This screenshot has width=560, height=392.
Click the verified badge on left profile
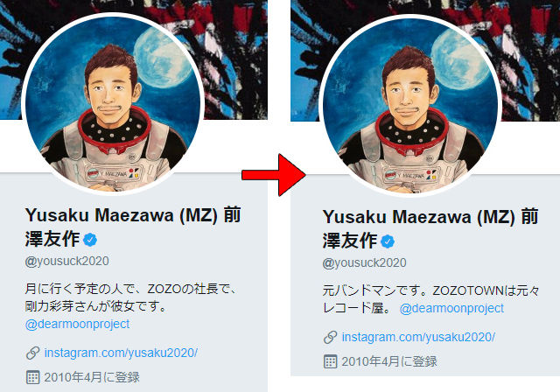pos(90,240)
